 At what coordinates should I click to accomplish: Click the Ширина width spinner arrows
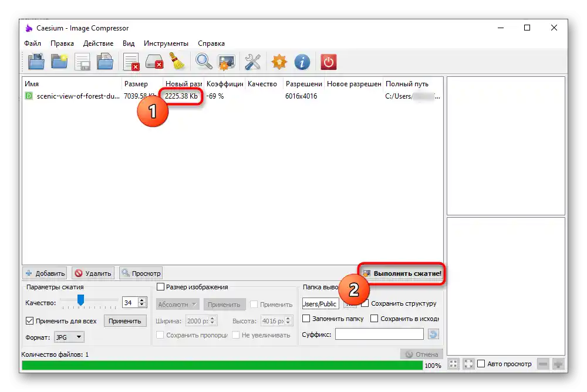[x=212, y=321]
